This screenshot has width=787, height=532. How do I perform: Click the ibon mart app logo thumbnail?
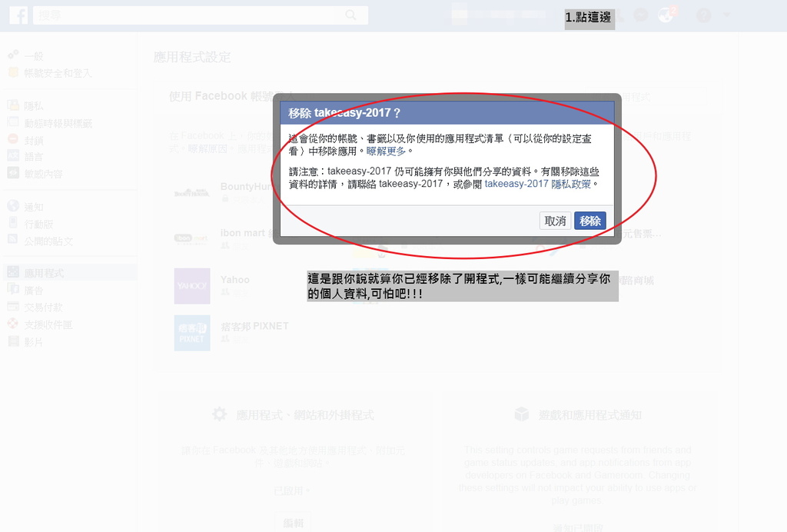tap(191, 238)
